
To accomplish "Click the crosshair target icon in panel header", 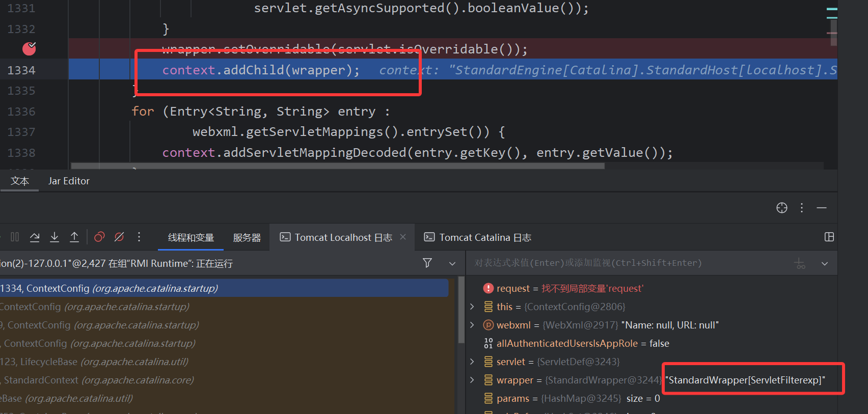I will pos(781,208).
